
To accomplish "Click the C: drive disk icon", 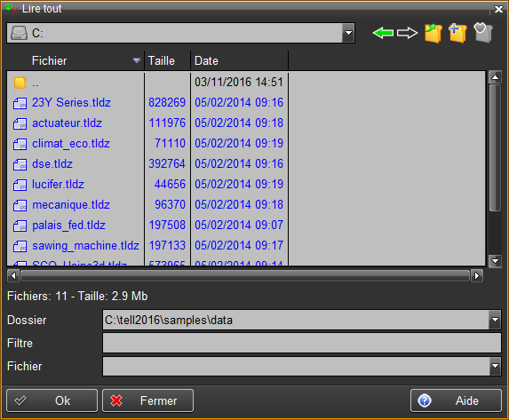I will [x=19, y=33].
